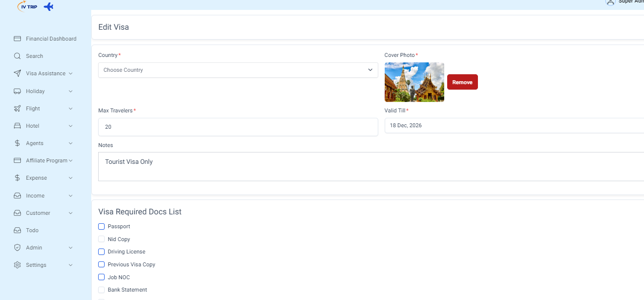Toggle the Bank Statement checkbox
The image size is (644, 300).
pos(102,290)
